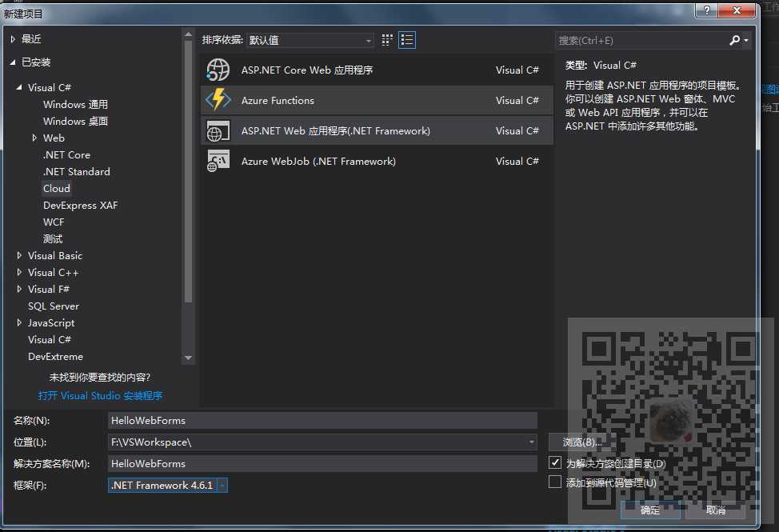The image size is (779, 532).
Task: Open search options dropdown arrow
Action: pyautogui.click(x=745, y=40)
